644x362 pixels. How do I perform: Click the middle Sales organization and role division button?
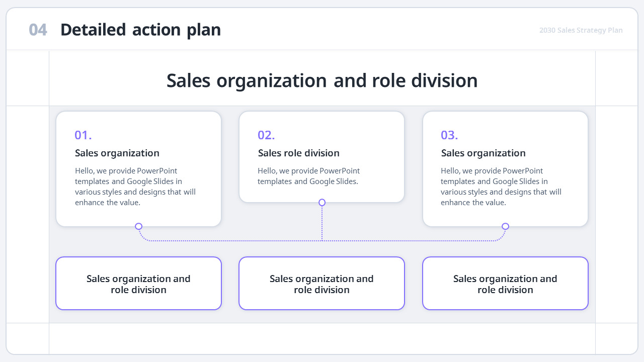click(x=321, y=283)
